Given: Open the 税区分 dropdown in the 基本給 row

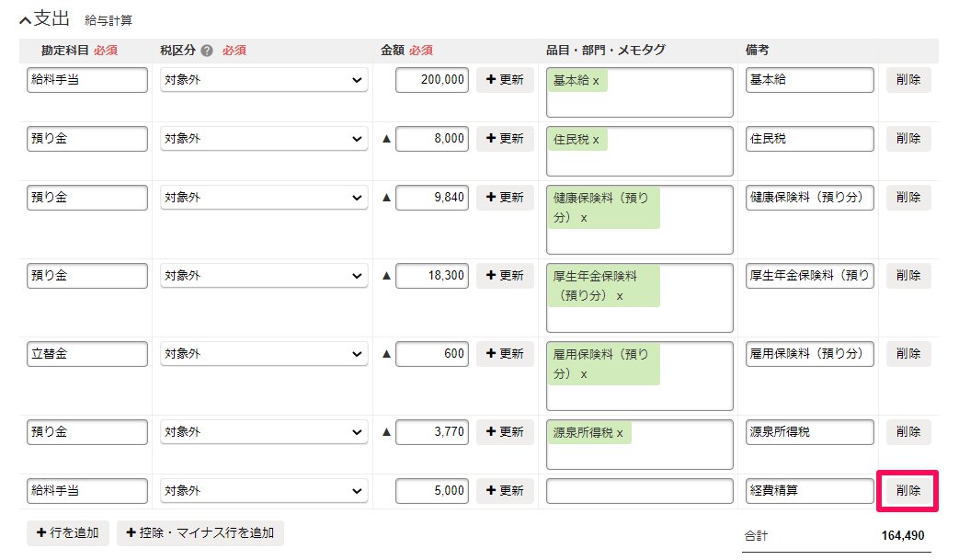Looking at the screenshot, I should point(264,80).
